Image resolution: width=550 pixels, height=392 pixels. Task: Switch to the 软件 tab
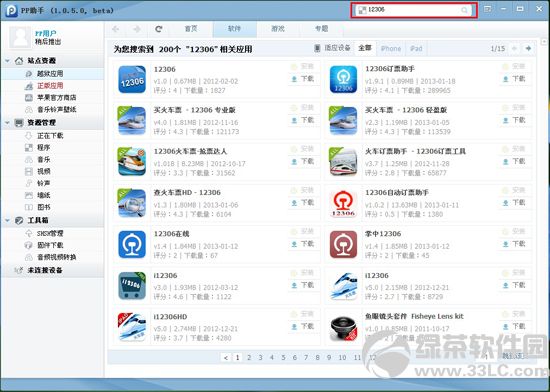tap(234, 29)
